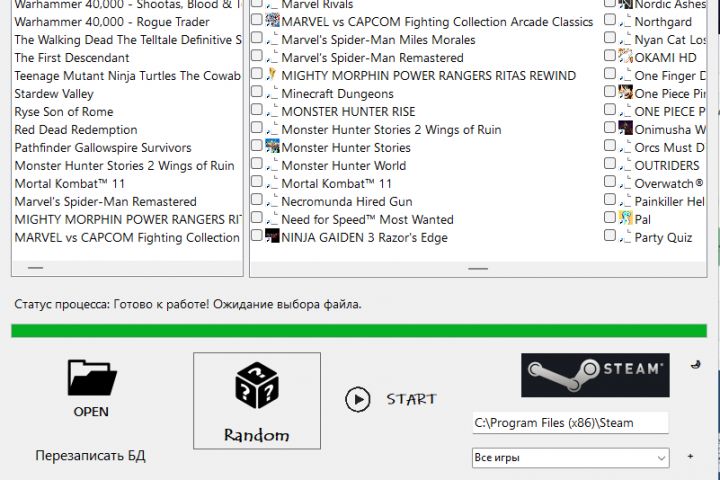Screen dimensions: 720x480
Task: Check OKAMI HD checkbox
Action: pos(610,56)
